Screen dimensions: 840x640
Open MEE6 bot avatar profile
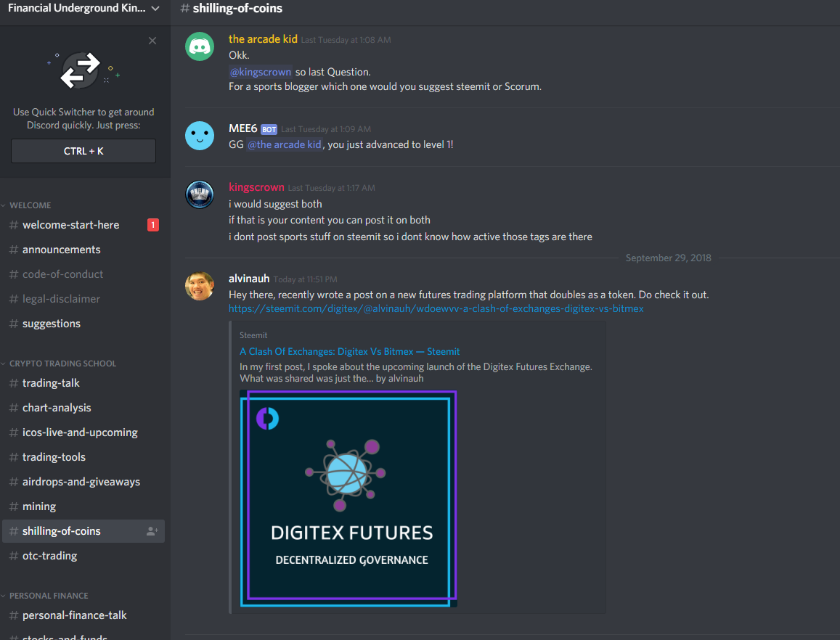tap(199, 136)
